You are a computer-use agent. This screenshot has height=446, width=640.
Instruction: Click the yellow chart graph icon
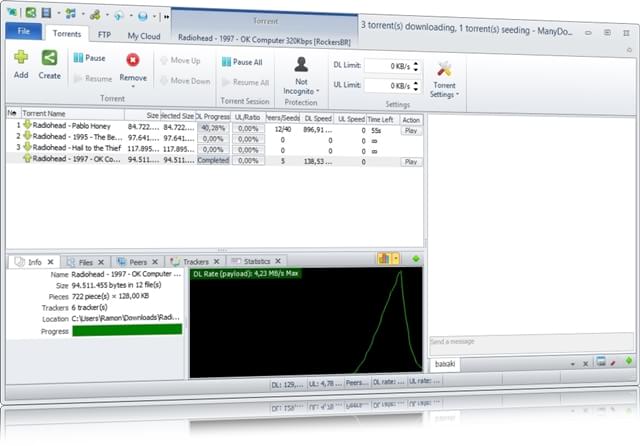click(x=384, y=258)
